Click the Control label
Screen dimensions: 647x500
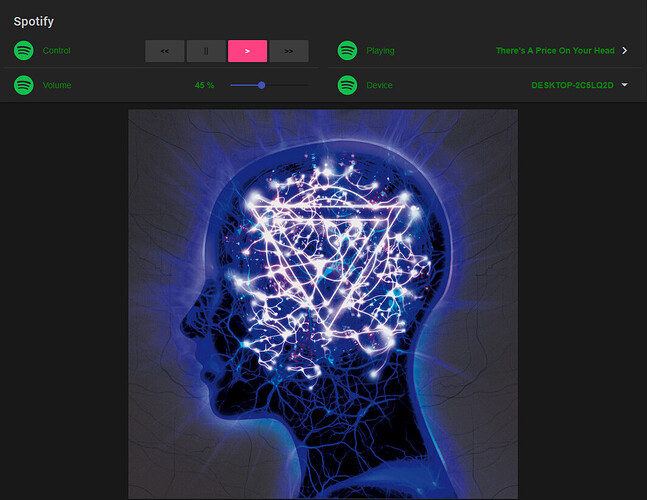(x=57, y=51)
